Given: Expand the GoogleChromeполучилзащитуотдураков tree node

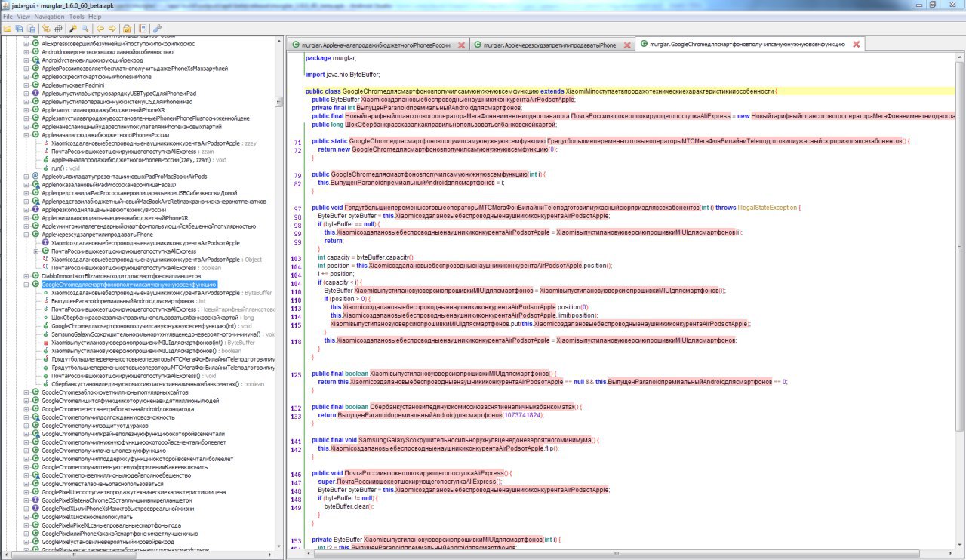Looking at the screenshot, I should click(x=26, y=425).
